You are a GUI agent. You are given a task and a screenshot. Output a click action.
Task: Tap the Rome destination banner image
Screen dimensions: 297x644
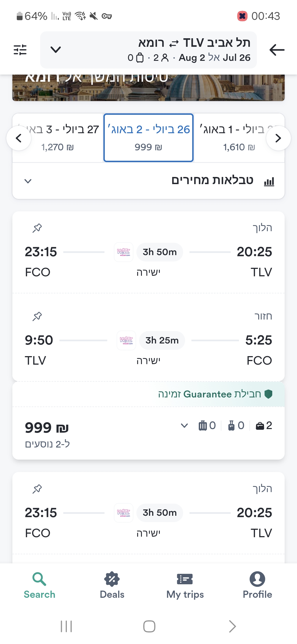(x=148, y=88)
